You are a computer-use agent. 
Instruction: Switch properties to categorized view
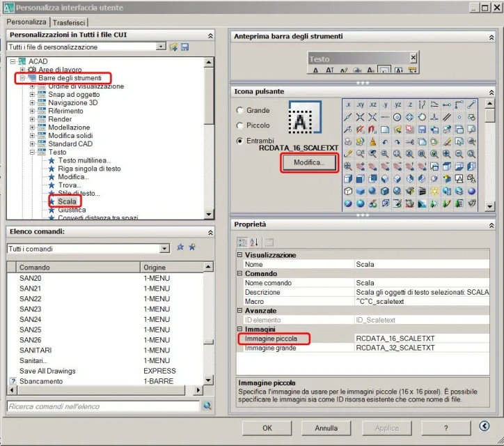pyautogui.click(x=242, y=243)
